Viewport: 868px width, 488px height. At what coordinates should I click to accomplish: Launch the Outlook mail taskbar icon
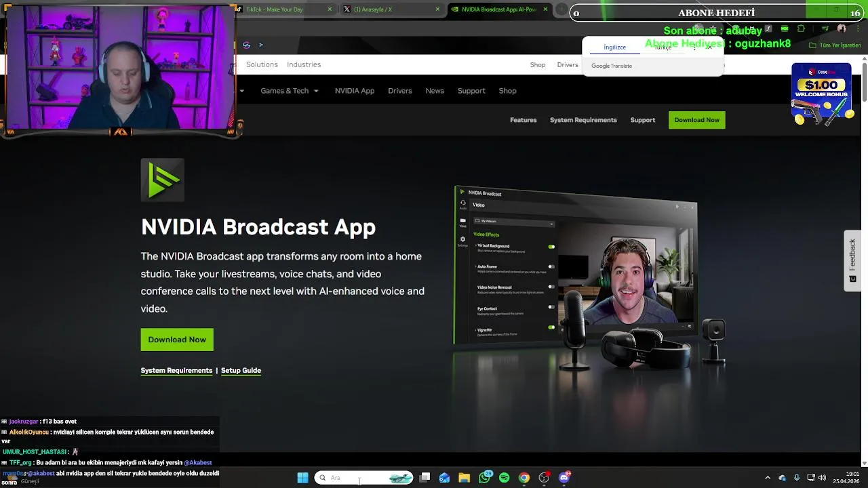(444, 478)
